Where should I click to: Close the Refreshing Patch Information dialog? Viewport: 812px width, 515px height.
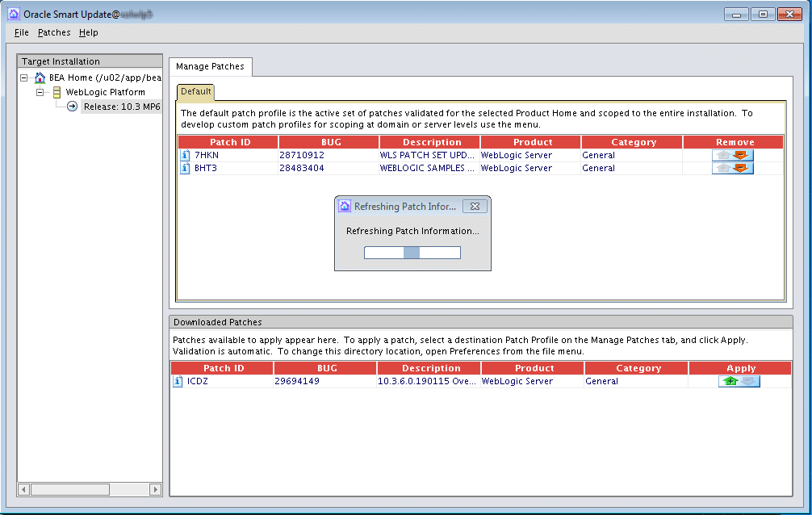click(x=475, y=206)
